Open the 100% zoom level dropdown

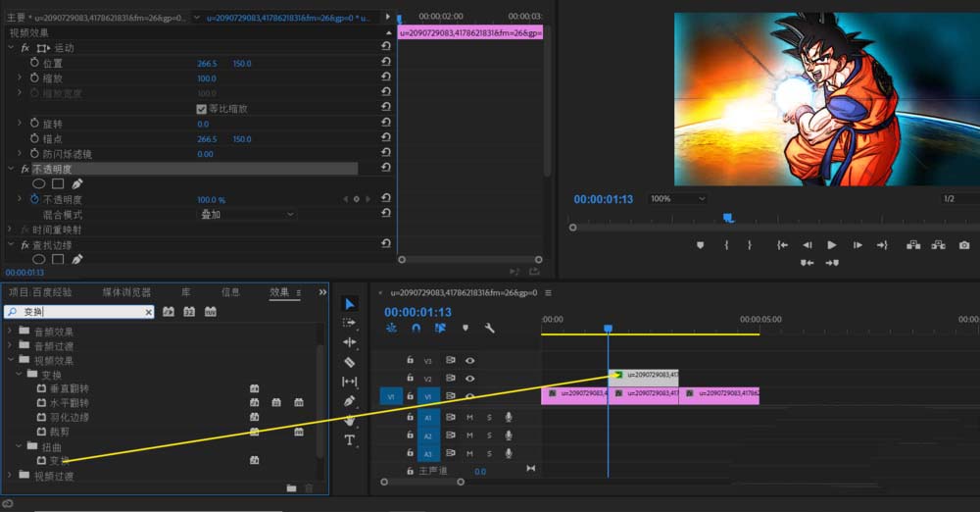click(x=677, y=199)
